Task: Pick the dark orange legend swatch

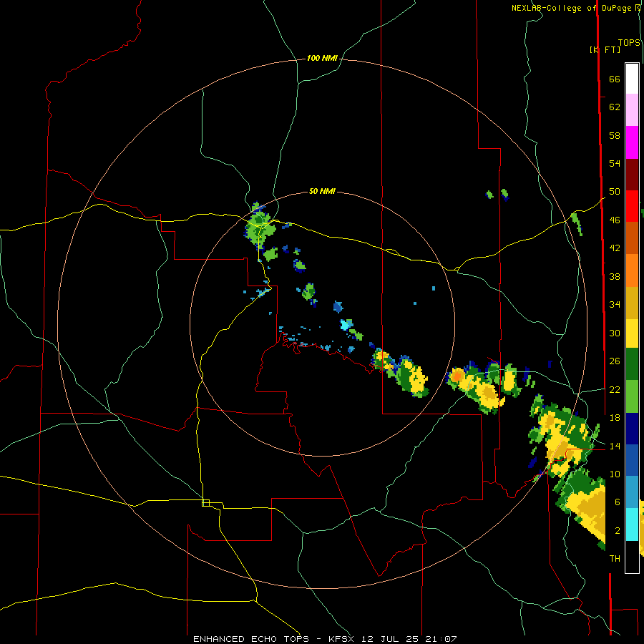Action: tap(632, 238)
